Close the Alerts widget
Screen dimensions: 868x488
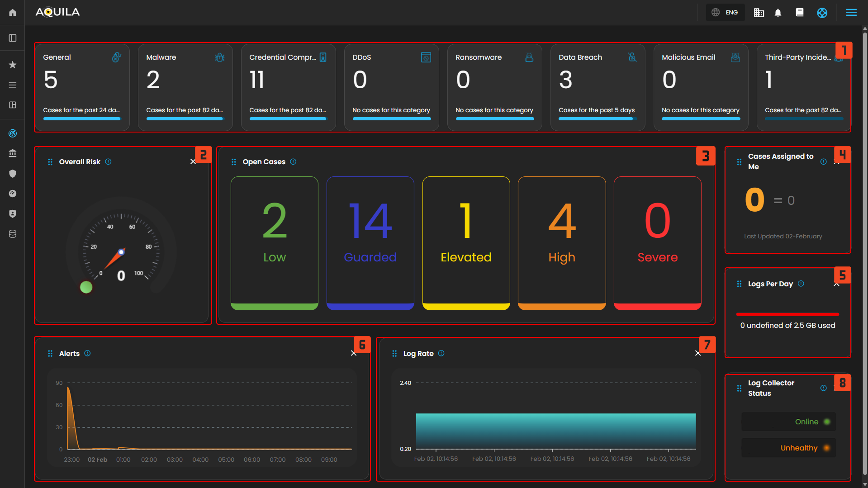pos(353,353)
